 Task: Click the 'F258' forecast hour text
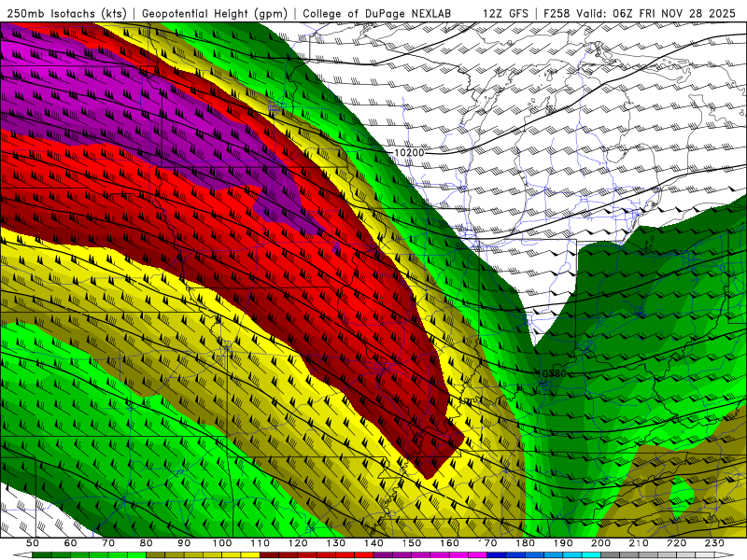point(557,13)
